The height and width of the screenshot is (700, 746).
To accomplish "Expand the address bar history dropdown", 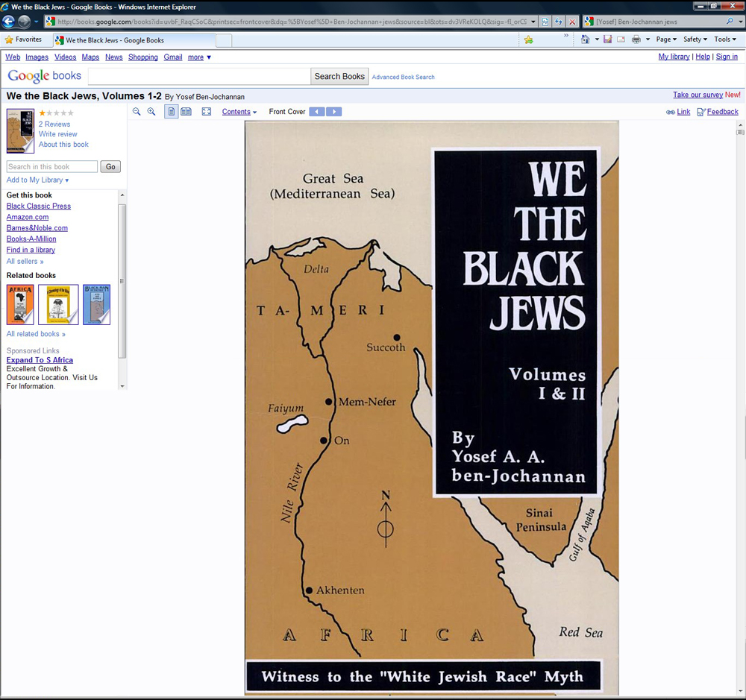I will coord(533,22).
